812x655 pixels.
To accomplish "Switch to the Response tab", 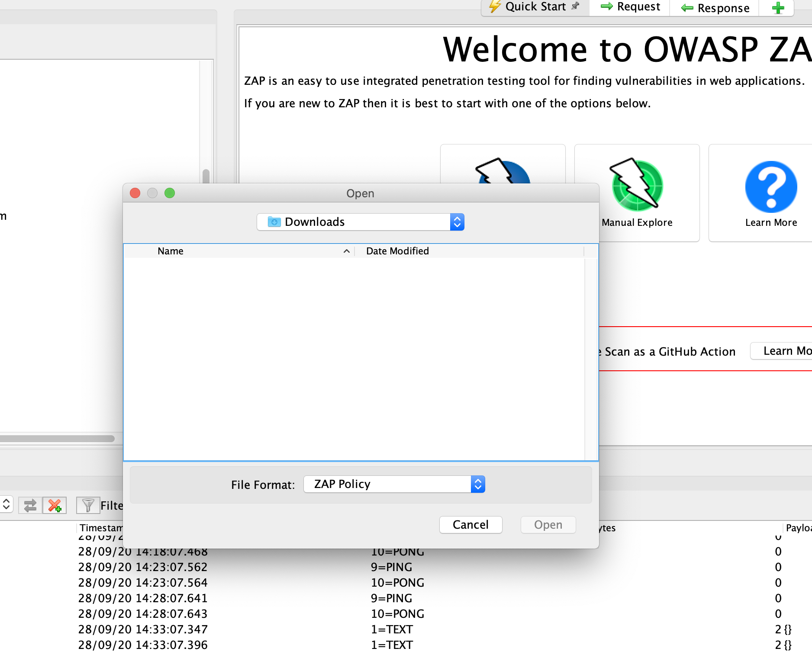I will (715, 8).
